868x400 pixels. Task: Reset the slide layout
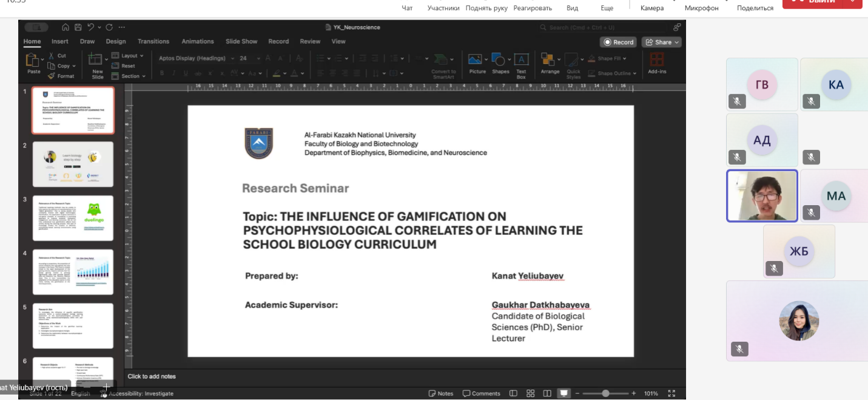click(123, 66)
